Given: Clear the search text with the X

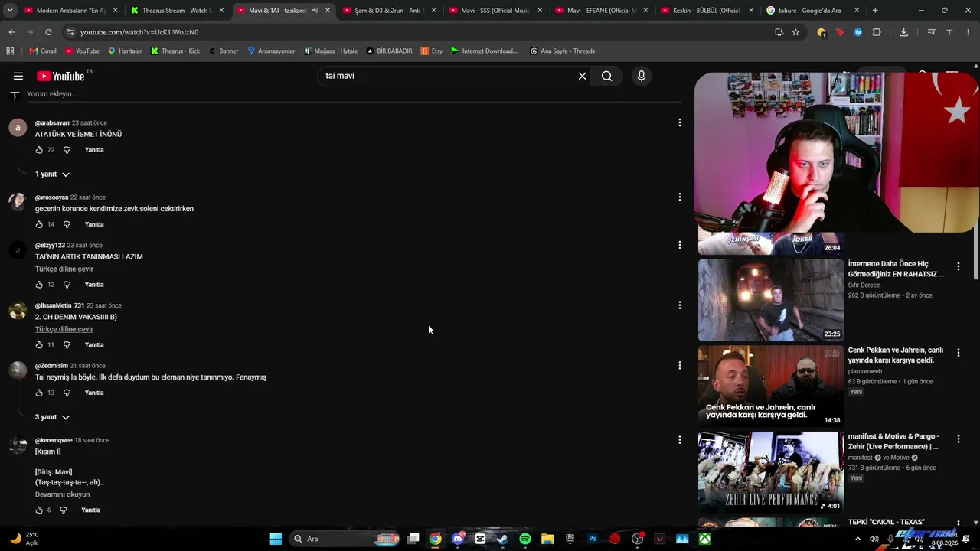Looking at the screenshot, I should (582, 76).
